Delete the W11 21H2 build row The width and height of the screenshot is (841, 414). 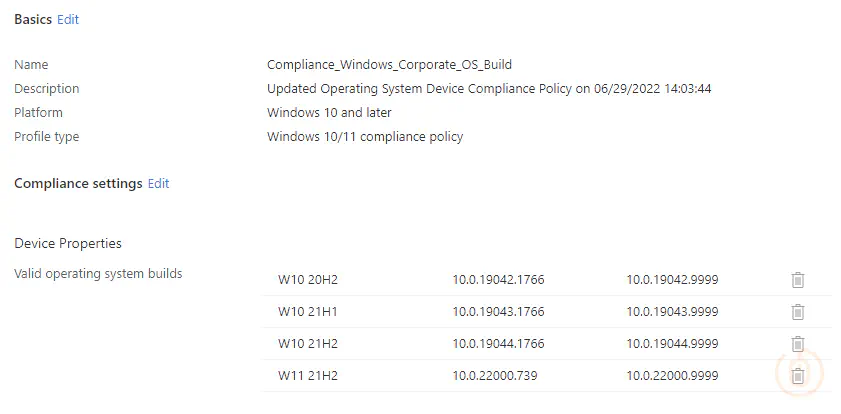point(798,376)
